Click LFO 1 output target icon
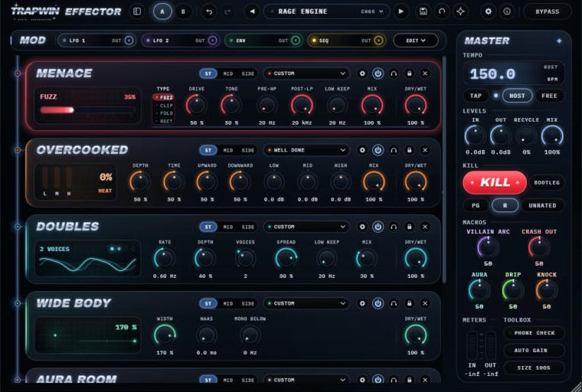The width and height of the screenshot is (582, 392). (129, 40)
